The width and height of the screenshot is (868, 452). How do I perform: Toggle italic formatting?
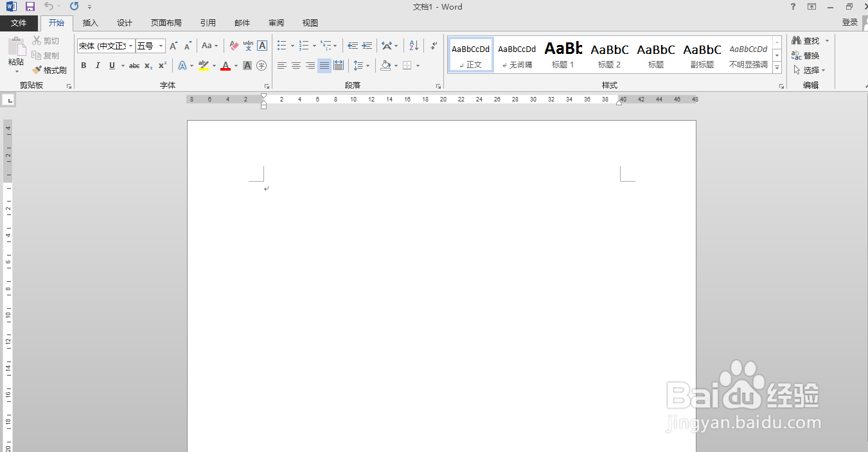98,65
